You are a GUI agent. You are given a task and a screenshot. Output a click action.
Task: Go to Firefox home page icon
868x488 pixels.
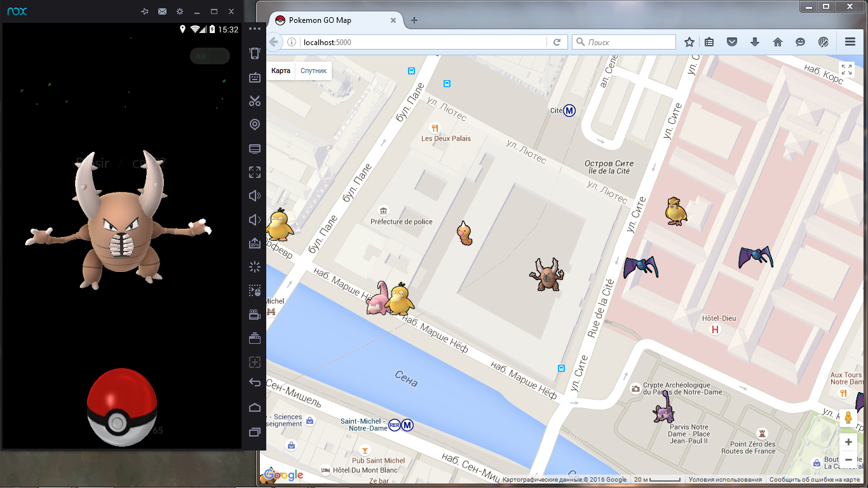coord(778,42)
